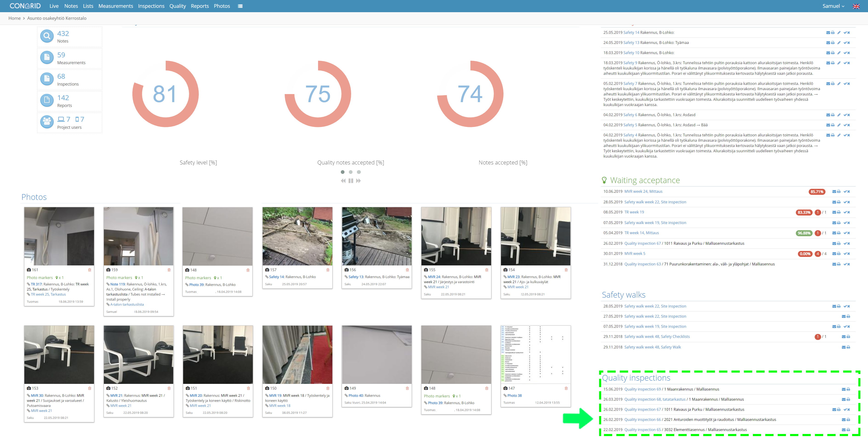Print the Quality inspection 69 row

coord(848,389)
